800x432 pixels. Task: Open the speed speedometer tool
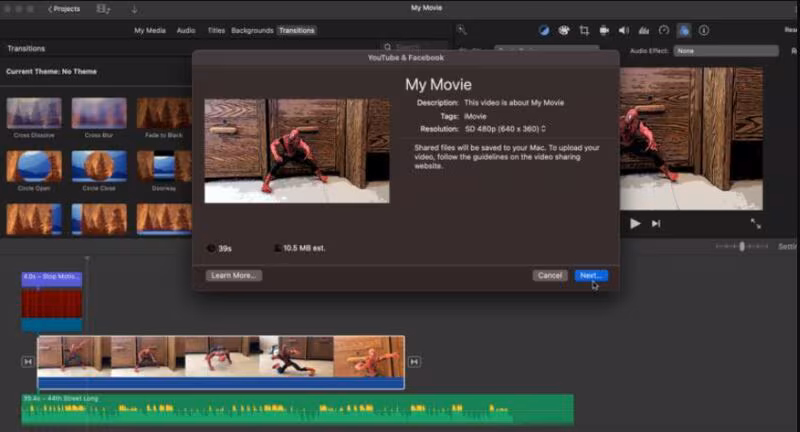coord(664,31)
